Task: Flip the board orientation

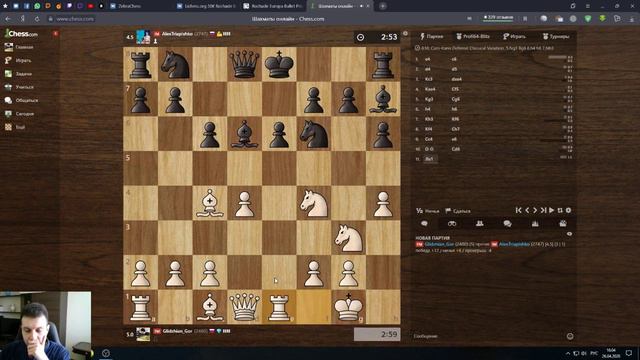Action: coord(560,210)
